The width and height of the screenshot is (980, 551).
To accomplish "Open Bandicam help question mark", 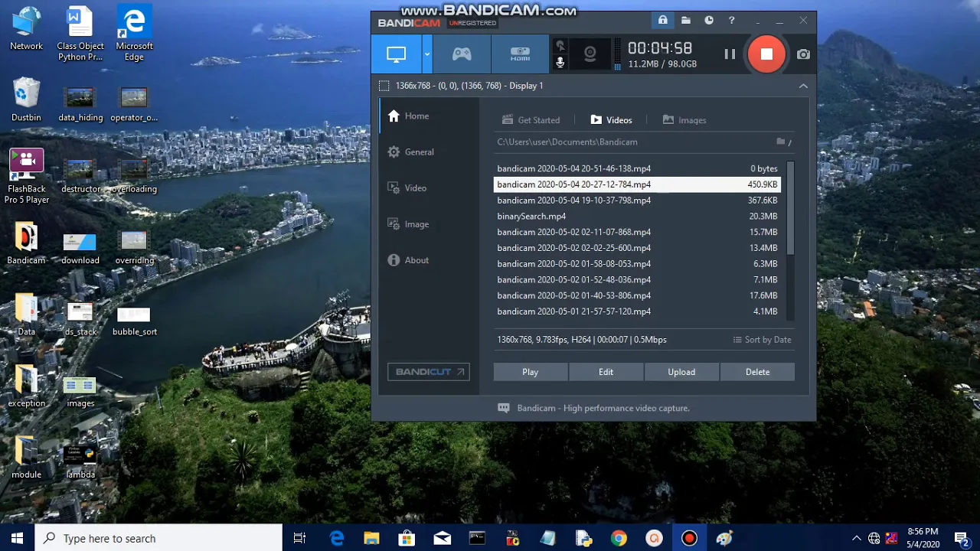I will click(732, 21).
